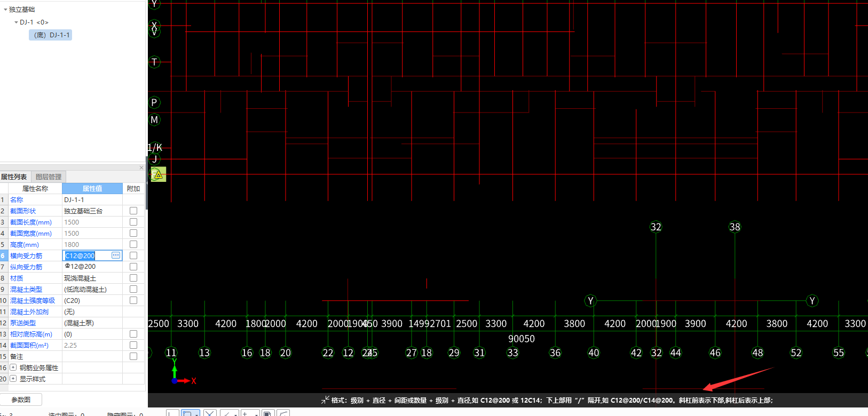868x416 pixels.
Task: Tick the 截面面积(m²) additional checkbox
Action: coord(133,345)
